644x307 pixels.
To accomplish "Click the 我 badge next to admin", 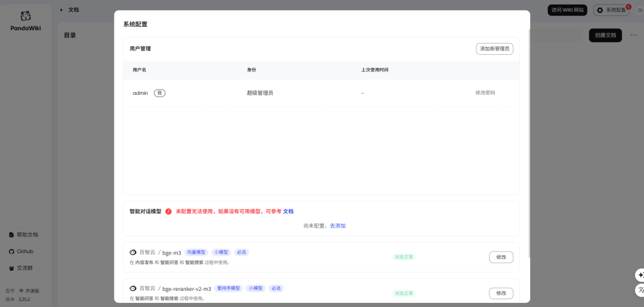I will coord(160,93).
